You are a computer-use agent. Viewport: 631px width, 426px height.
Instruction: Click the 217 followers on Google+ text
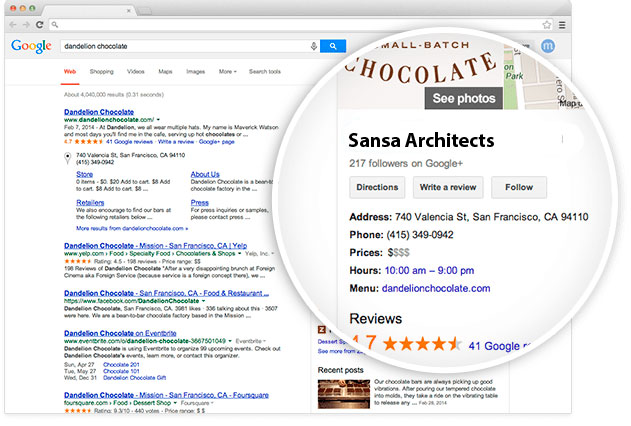tap(406, 163)
